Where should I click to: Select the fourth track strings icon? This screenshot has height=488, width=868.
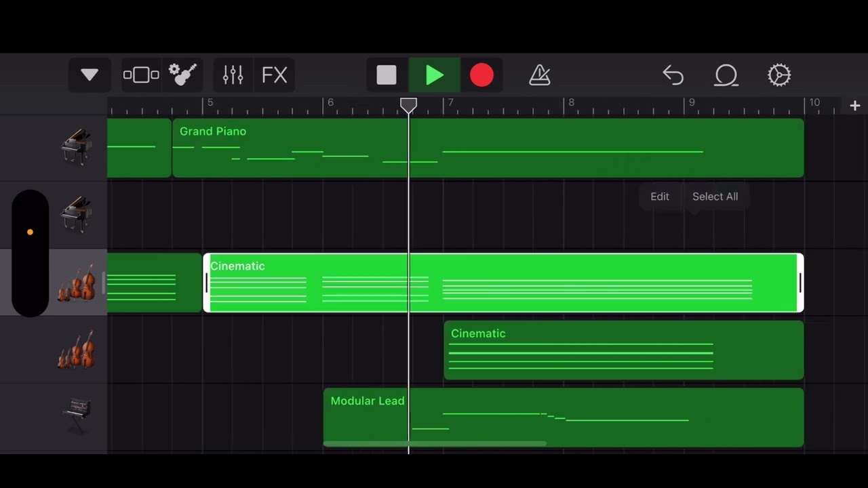77,349
